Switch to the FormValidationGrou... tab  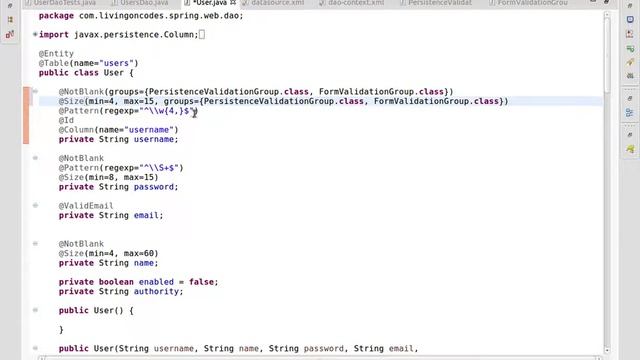[529, 3]
